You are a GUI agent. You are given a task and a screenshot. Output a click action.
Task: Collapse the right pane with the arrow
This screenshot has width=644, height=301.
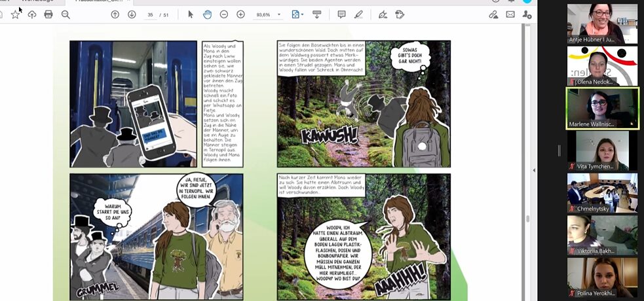point(534,170)
